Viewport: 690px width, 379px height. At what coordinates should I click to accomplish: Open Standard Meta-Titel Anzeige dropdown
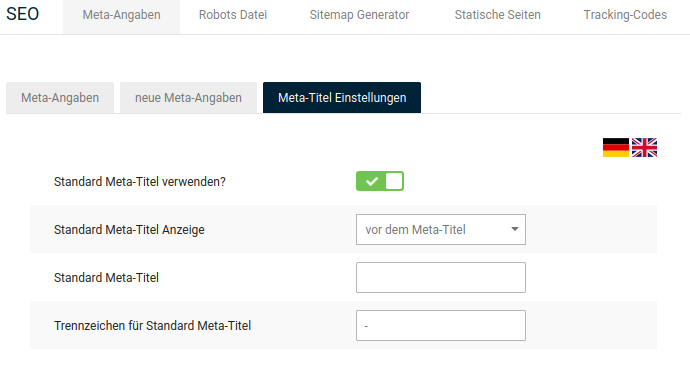[x=440, y=229]
